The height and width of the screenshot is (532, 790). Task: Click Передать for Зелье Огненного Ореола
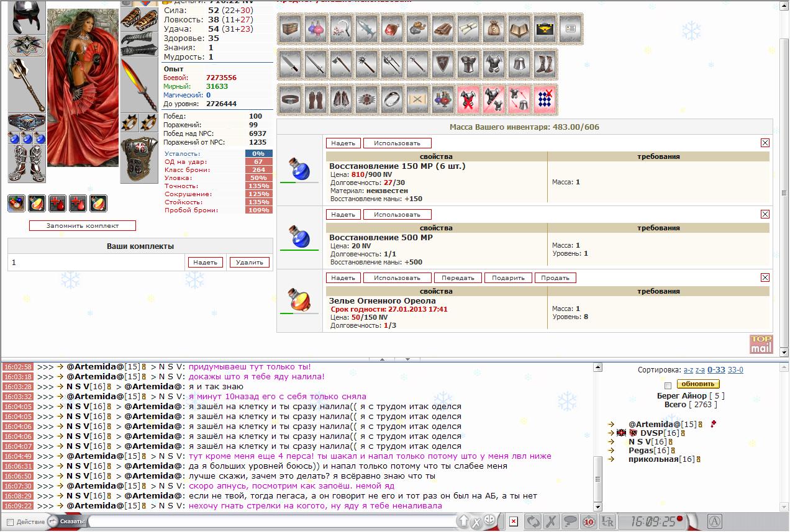coord(458,277)
